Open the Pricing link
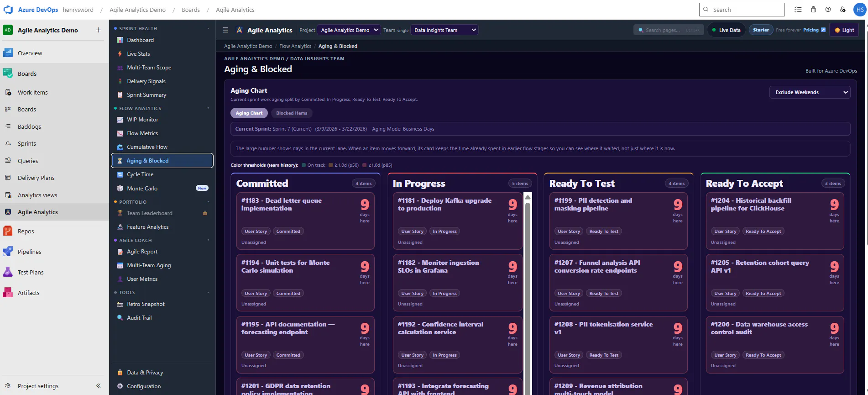Viewport: 868px width, 395px height. coord(814,30)
